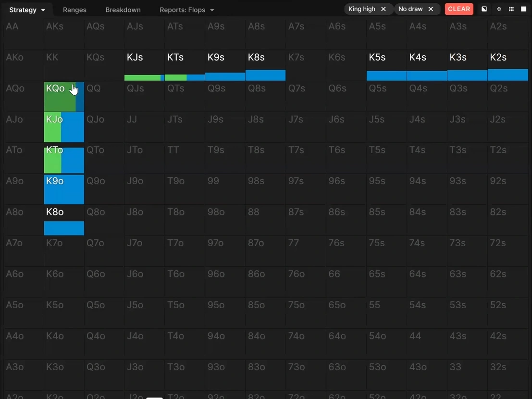Click the red CLEAR filters button
Screen dimensions: 532x399
click(459, 9)
